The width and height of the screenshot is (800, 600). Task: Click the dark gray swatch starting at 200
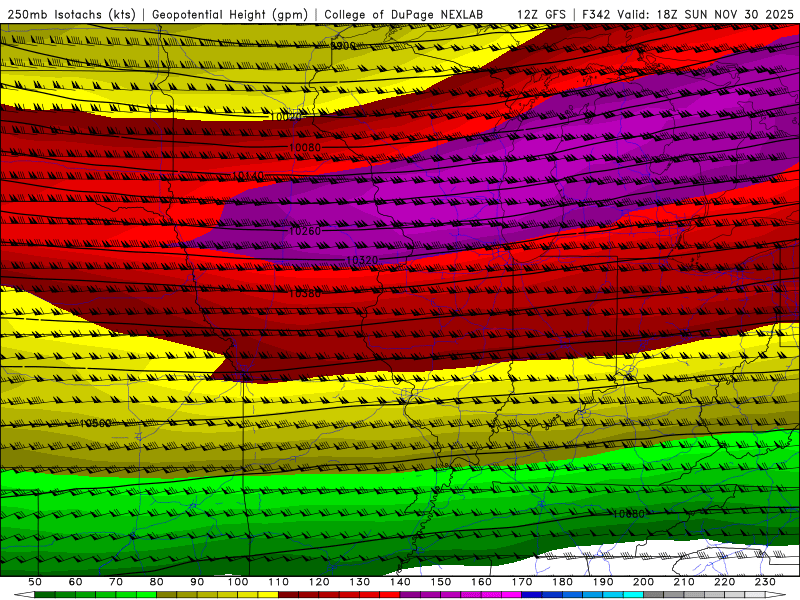(x=654, y=595)
